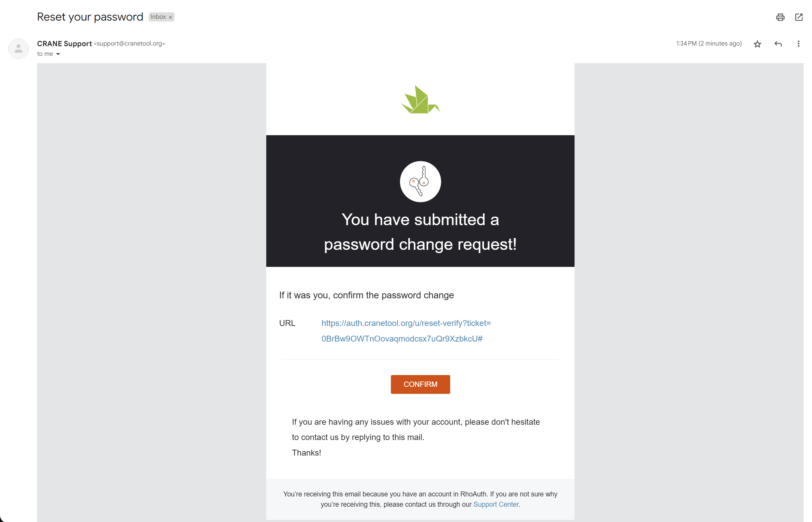Open the More options three-dot menu
This screenshot has height=522, width=812.
coord(798,44)
